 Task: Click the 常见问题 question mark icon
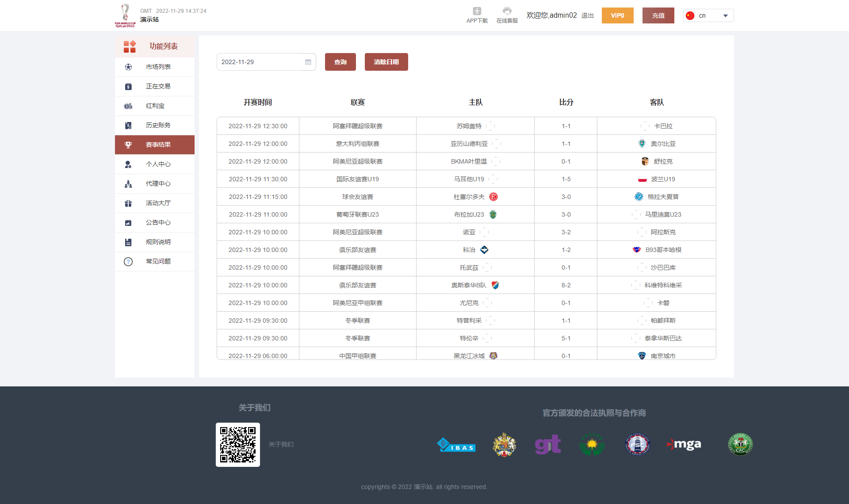point(128,262)
